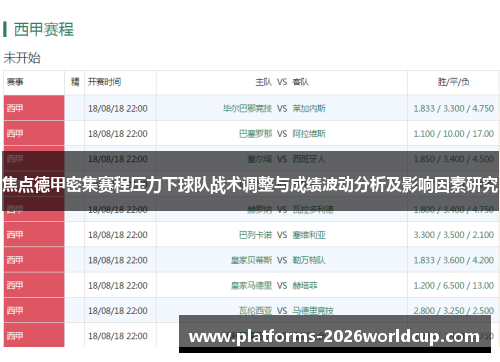The image size is (500, 362).
Task: Click kickoff time in 巴塞罗那 row
Action: pos(118,134)
